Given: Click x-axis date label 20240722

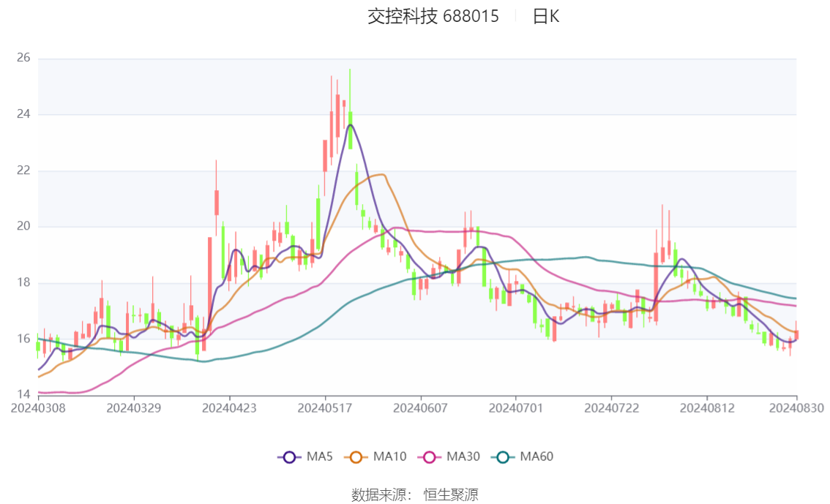Looking at the screenshot, I should [x=611, y=408].
